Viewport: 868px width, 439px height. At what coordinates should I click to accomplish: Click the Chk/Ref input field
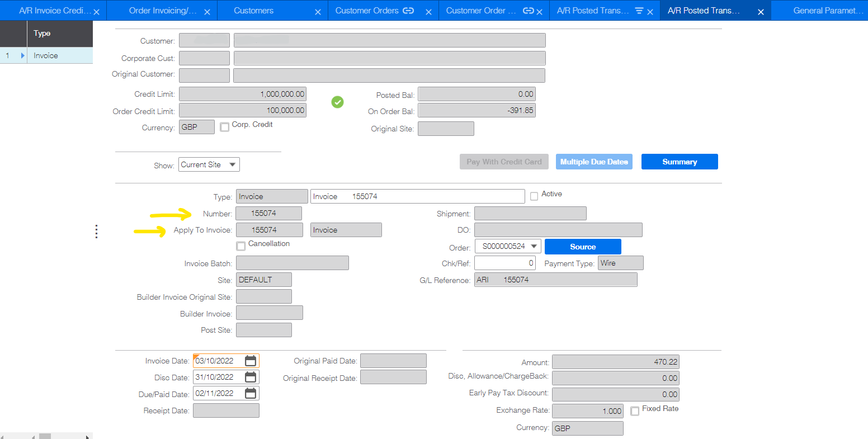tap(505, 263)
